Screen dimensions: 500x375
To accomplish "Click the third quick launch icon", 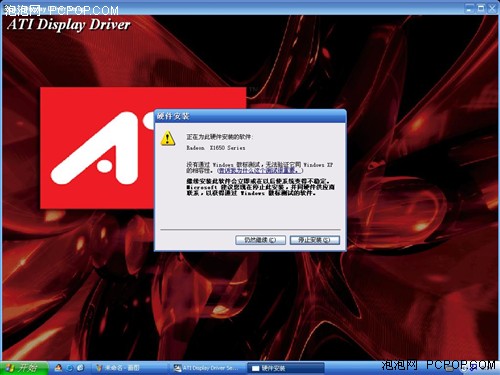I will click(x=80, y=368).
